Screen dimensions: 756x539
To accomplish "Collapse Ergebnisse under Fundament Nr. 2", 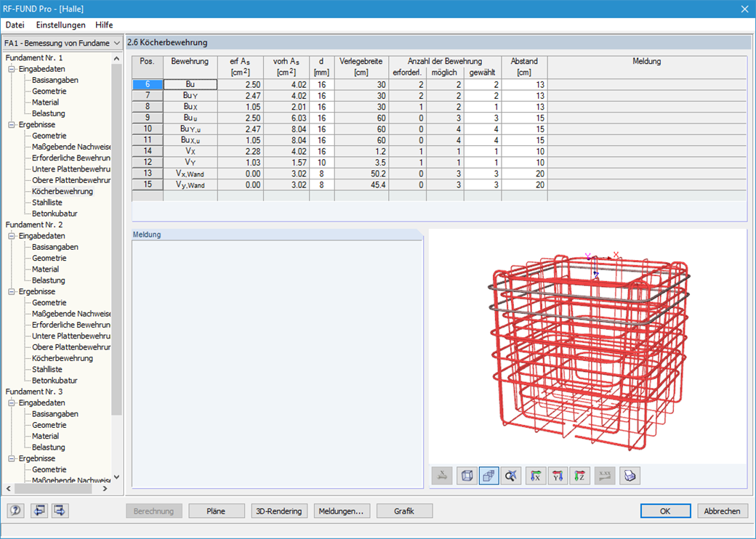I will click(x=12, y=291).
